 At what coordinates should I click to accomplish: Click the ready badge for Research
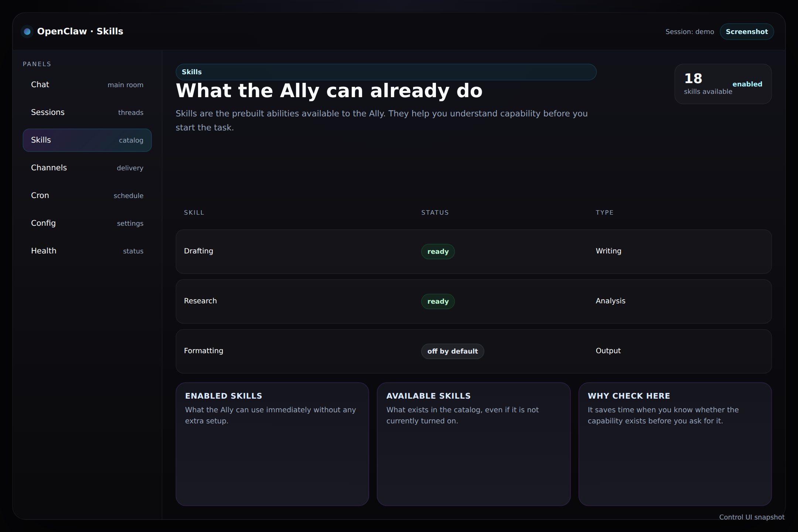point(438,301)
